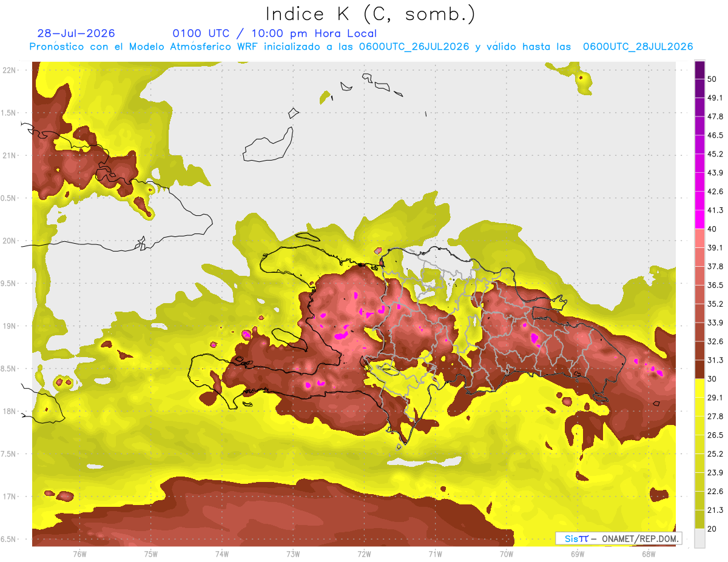Click legend value "41.3"

715,210
